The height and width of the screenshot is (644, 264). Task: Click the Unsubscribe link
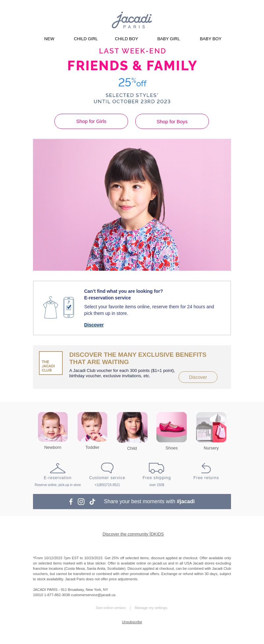(132, 622)
